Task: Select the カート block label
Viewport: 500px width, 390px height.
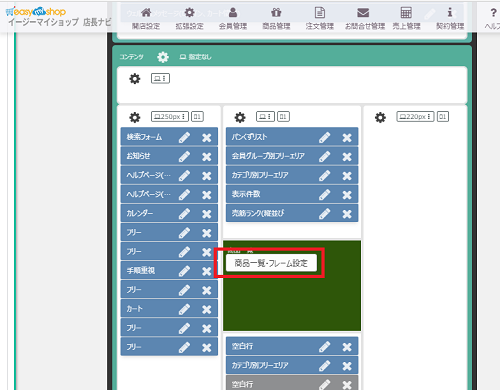Action: pos(134,309)
